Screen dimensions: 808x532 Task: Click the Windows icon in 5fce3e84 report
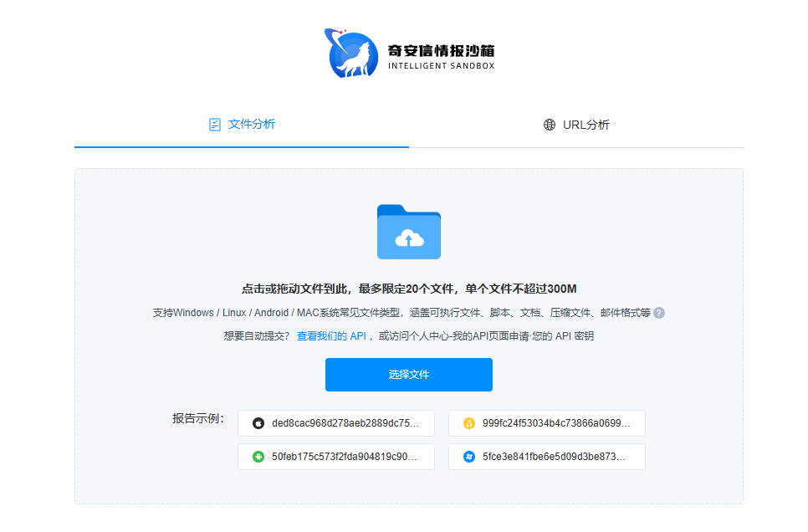(x=469, y=457)
